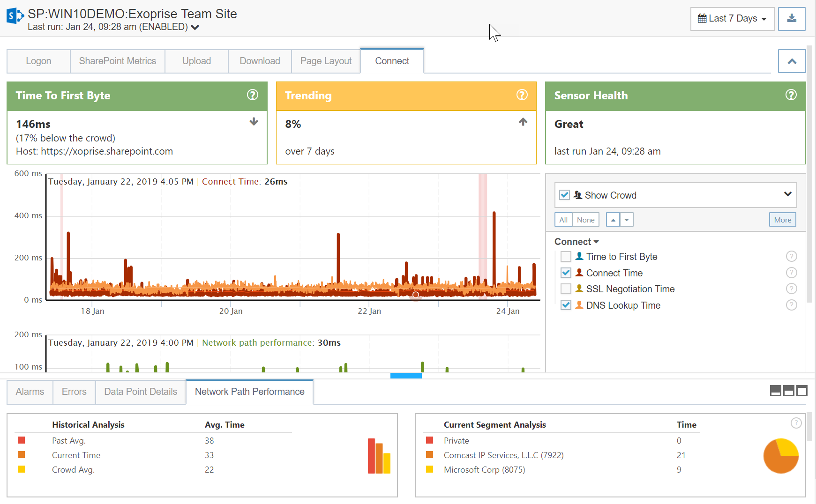Select the half-height bottom panel layout icon

[789, 391]
